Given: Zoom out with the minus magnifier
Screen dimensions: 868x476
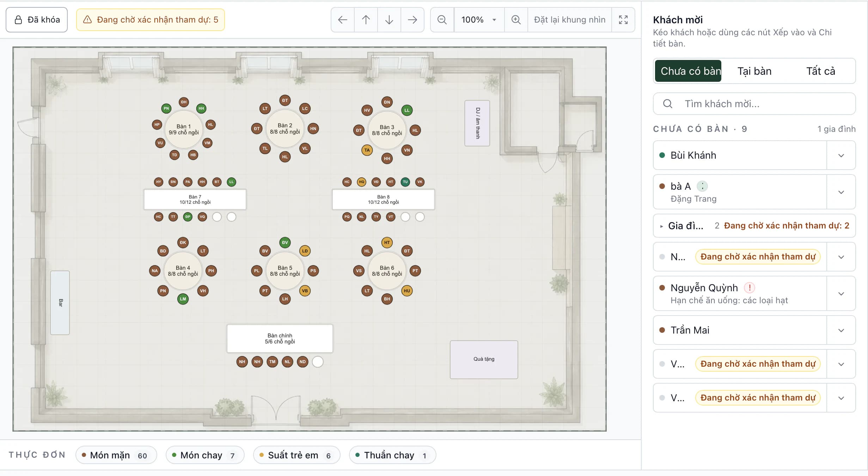Looking at the screenshot, I should tap(442, 20).
